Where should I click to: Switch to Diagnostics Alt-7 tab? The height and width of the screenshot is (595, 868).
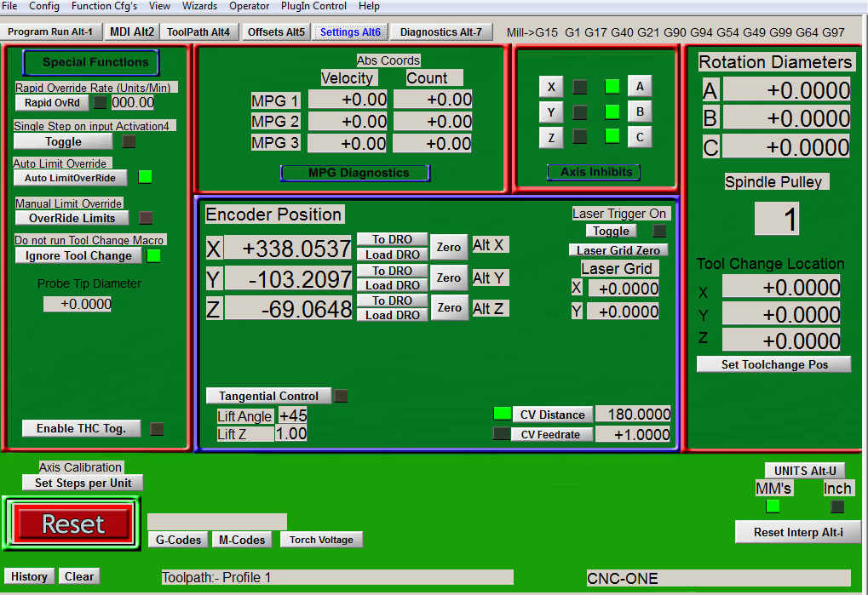(x=441, y=31)
